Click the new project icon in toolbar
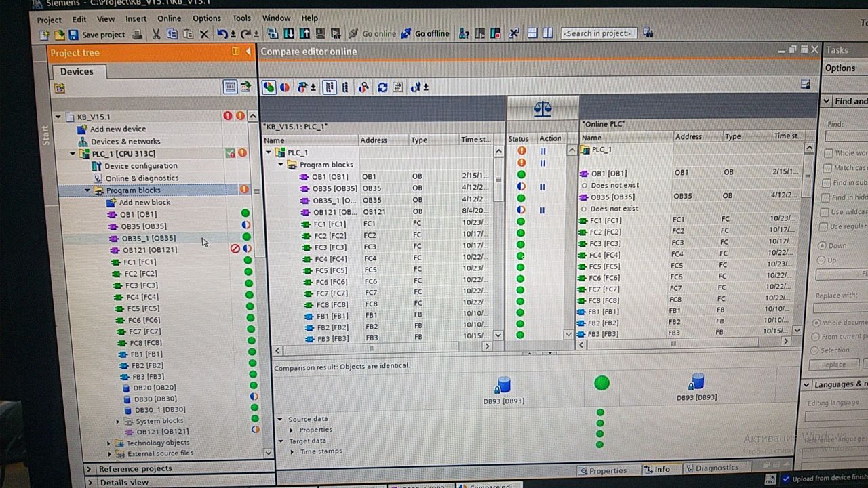 point(45,34)
